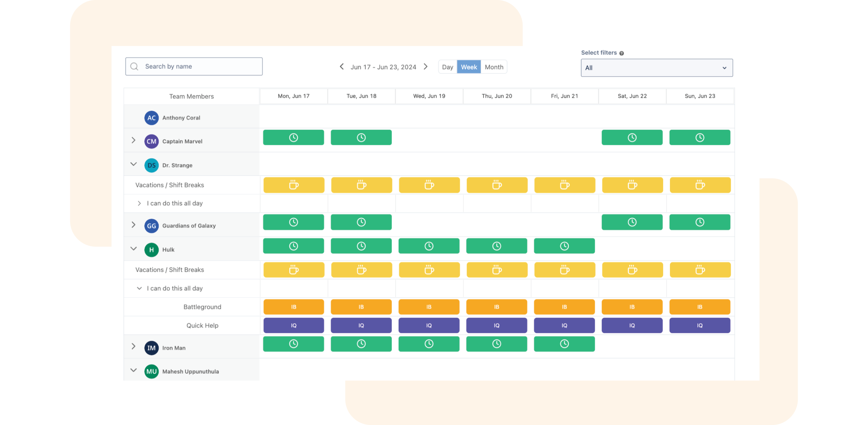The image size is (868, 425).
Task: Select Guardians of Galaxy Sunday shift clock
Action: (x=699, y=222)
